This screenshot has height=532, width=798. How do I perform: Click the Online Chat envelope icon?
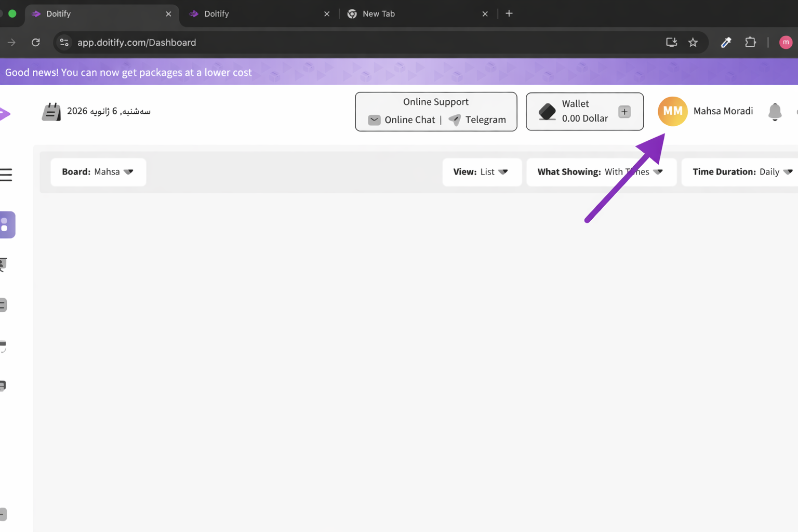pyautogui.click(x=374, y=120)
